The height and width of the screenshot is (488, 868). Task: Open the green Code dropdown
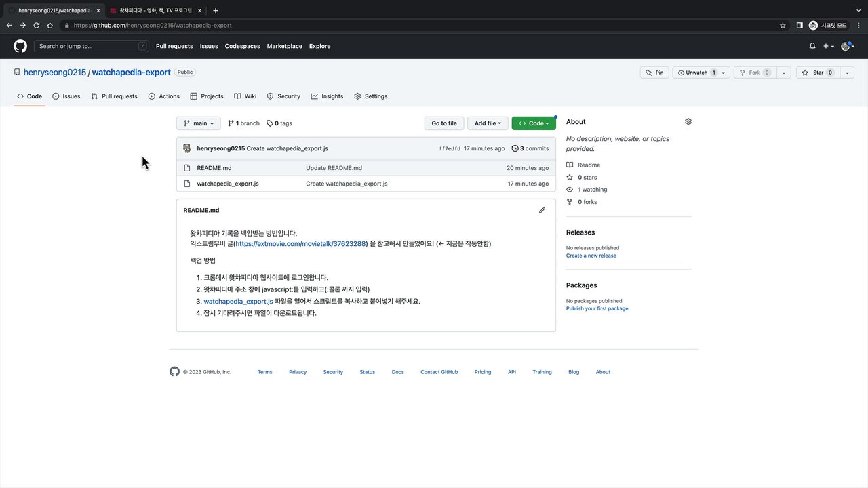point(534,123)
